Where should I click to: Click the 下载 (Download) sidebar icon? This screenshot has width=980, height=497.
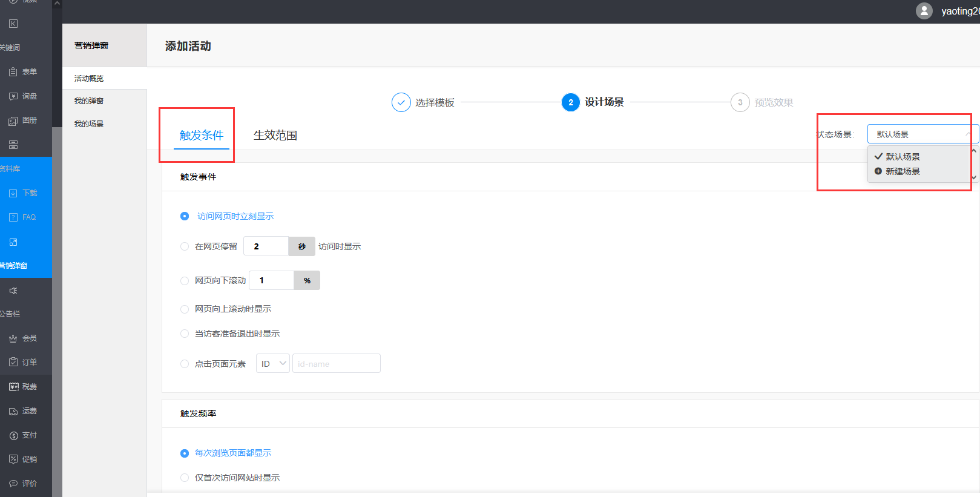13,193
